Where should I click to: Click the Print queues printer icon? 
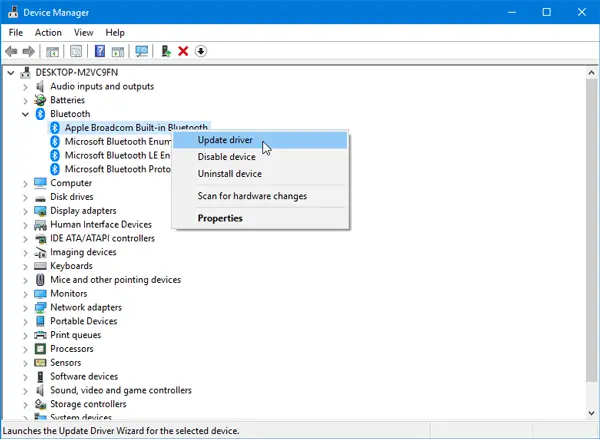(40, 335)
